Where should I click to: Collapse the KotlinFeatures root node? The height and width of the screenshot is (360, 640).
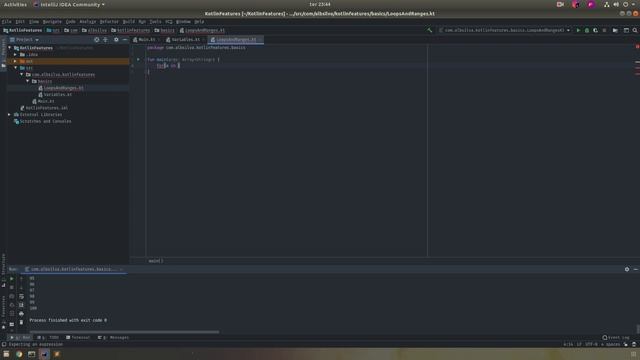tap(9, 48)
